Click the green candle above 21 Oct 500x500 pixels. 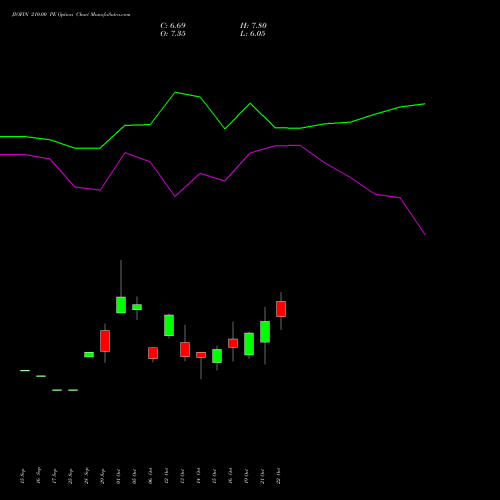pos(265,332)
